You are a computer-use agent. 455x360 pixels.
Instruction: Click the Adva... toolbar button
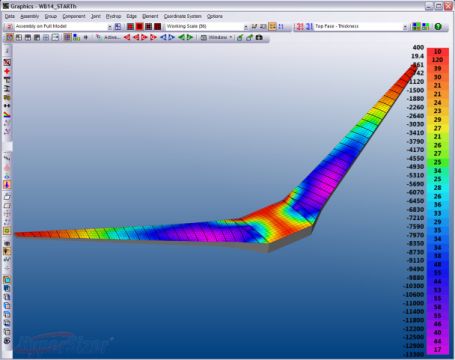(108, 37)
